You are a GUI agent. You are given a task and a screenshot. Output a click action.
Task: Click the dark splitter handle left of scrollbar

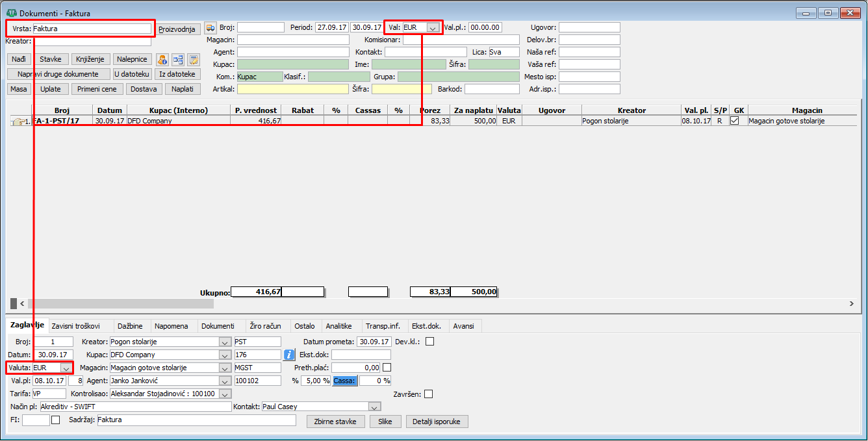tap(14, 303)
